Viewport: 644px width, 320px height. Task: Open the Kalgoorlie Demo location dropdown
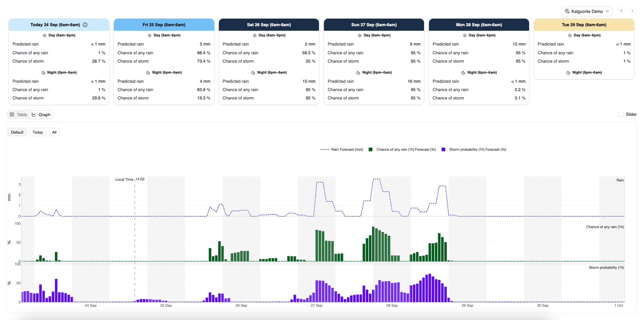click(587, 11)
